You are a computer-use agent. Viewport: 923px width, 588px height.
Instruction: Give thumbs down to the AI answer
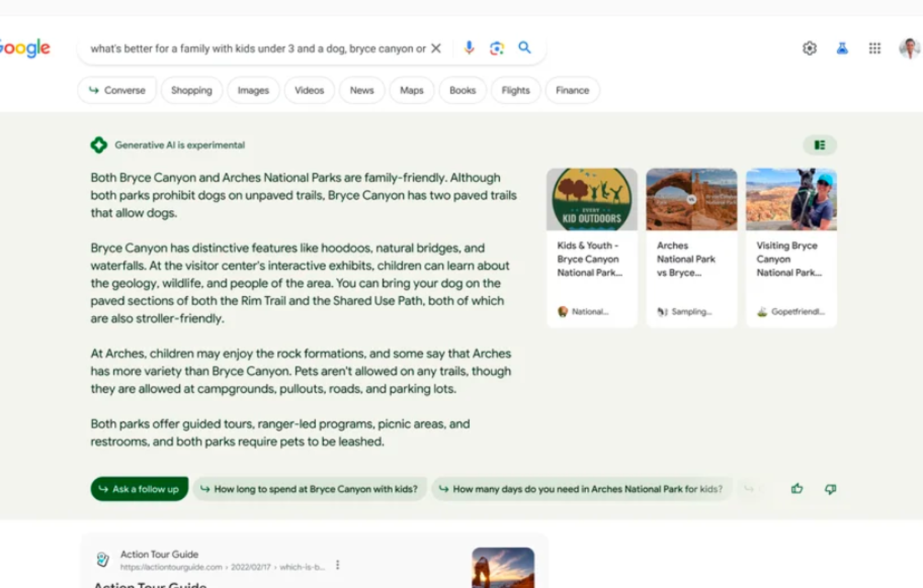[x=830, y=488]
